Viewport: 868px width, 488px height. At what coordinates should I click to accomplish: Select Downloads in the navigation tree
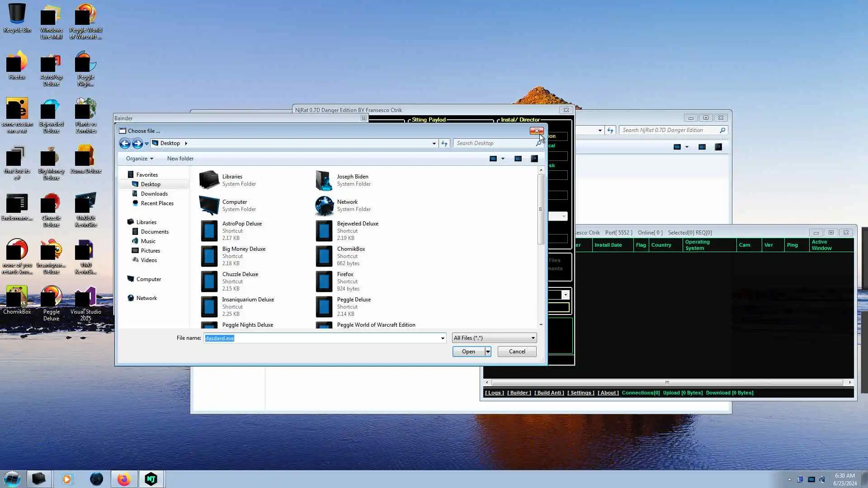[x=154, y=194]
